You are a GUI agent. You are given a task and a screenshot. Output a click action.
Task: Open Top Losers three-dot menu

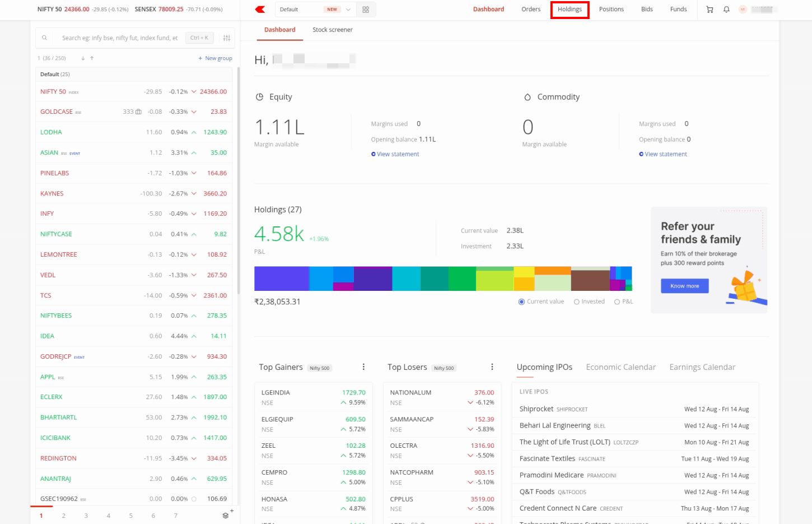point(492,367)
